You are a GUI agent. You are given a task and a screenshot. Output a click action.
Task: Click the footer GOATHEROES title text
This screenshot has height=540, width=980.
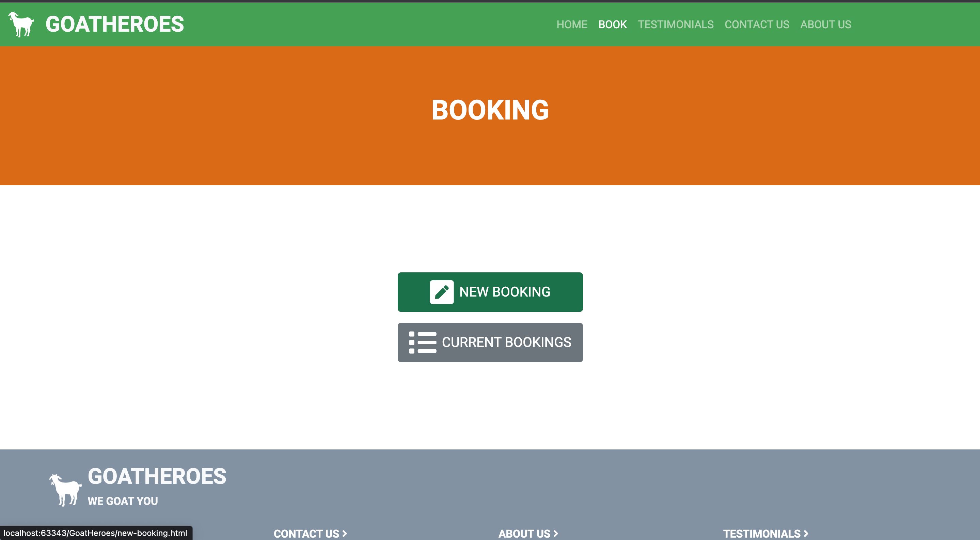click(x=157, y=476)
